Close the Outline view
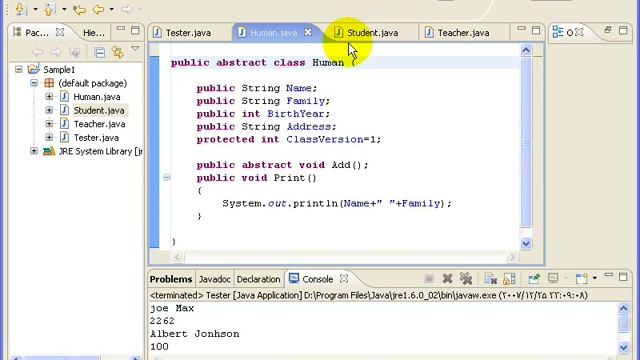Screen dimensions: 640x360 (x=579, y=32)
